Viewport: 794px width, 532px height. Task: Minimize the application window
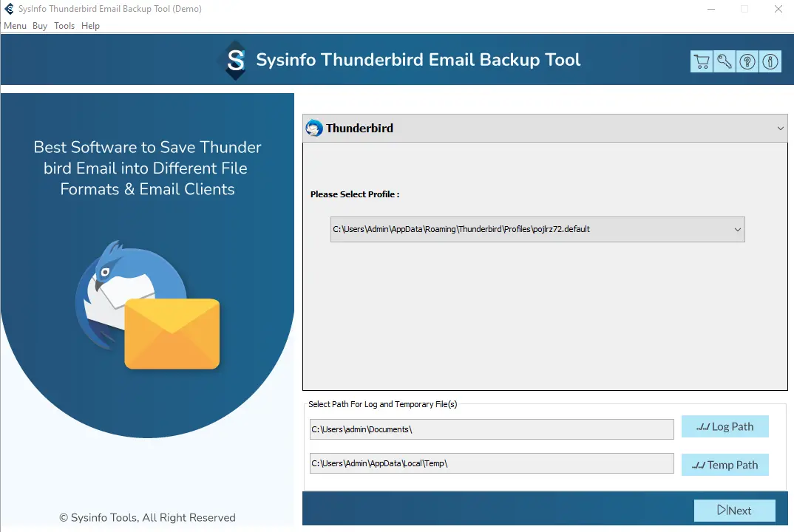pyautogui.click(x=711, y=9)
